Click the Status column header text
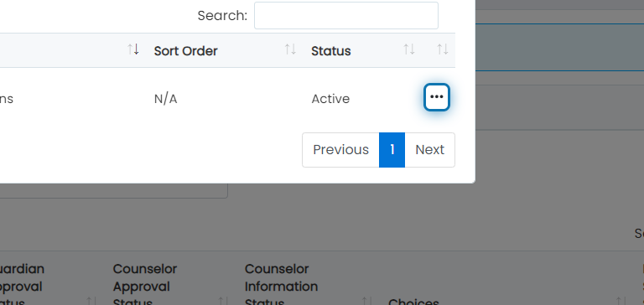Image resolution: width=644 pixels, height=305 pixels. 331,51
